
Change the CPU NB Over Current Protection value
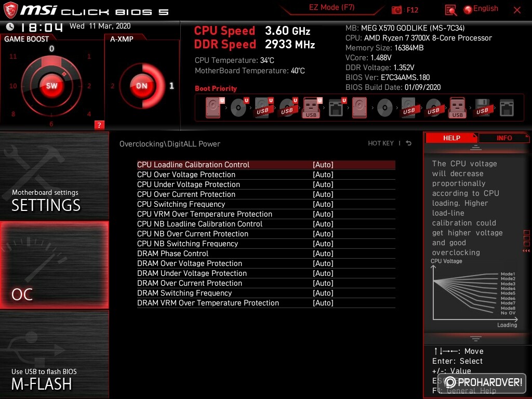(x=323, y=233)
